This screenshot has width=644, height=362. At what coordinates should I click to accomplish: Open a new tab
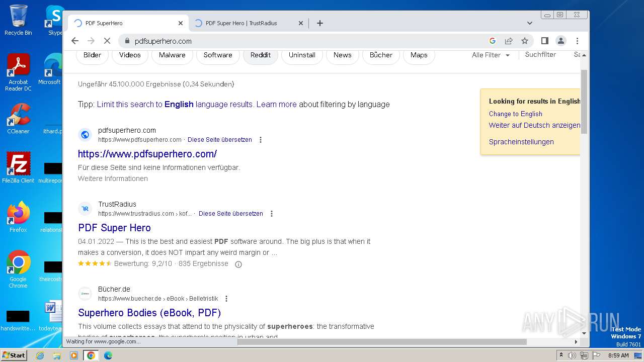point(319,23)
